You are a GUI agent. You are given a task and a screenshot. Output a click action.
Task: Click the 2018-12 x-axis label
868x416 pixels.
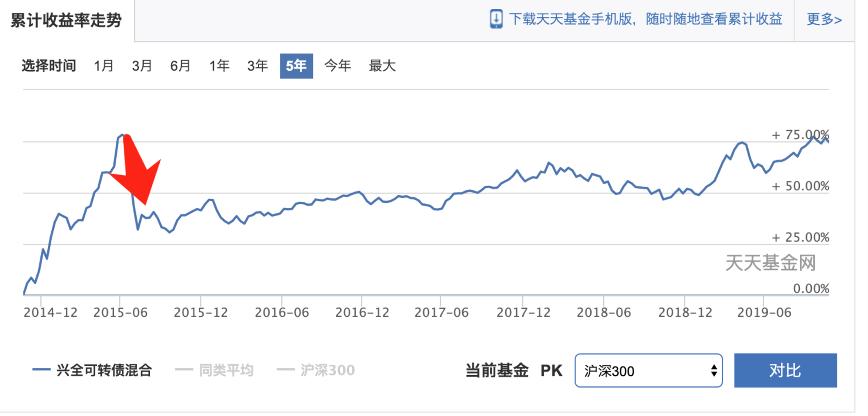click(685, 312)
